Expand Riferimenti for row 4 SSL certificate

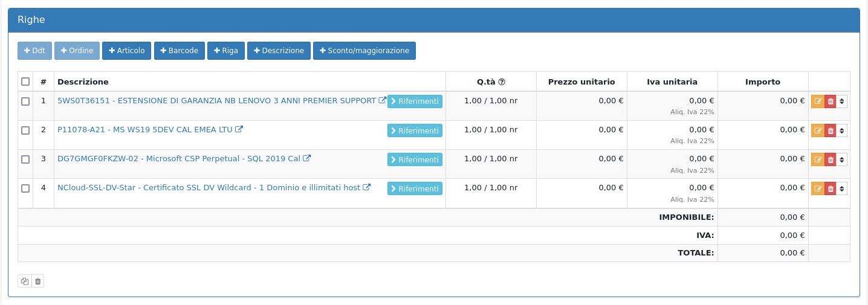[415, 188]
